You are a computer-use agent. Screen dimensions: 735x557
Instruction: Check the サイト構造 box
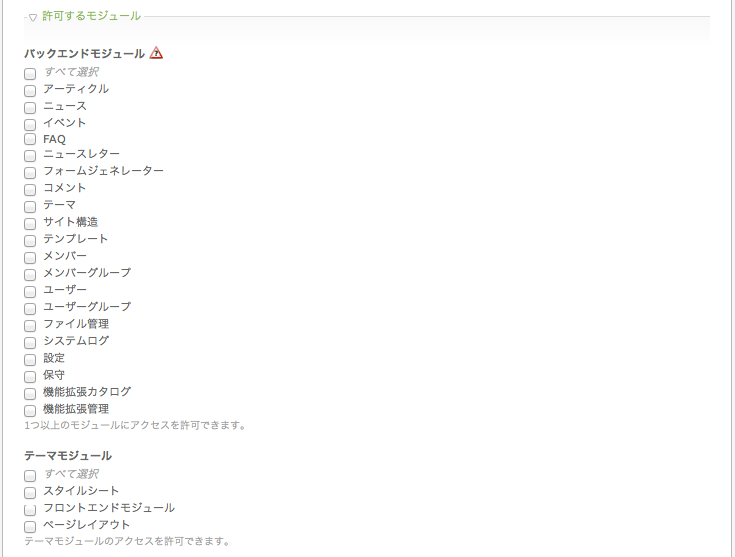click(x=30, y=224)
